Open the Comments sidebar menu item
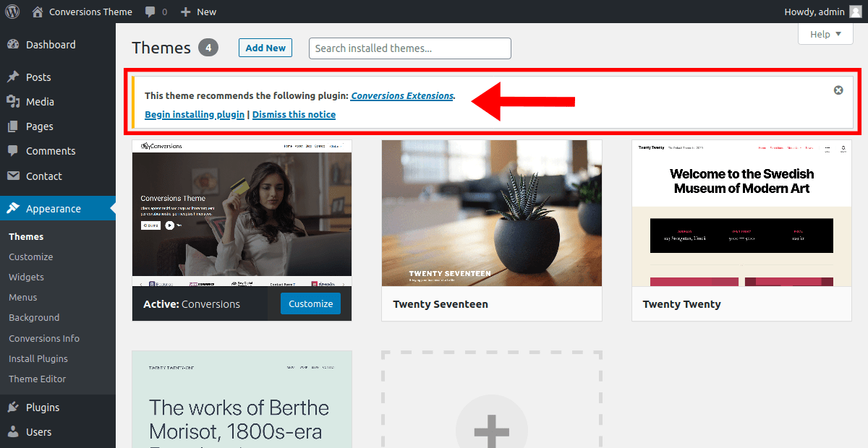 [58, 151]
